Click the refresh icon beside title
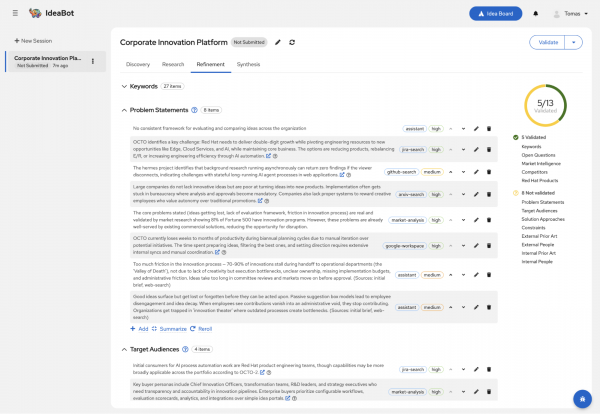600x414 pixels. click(292, 42)
